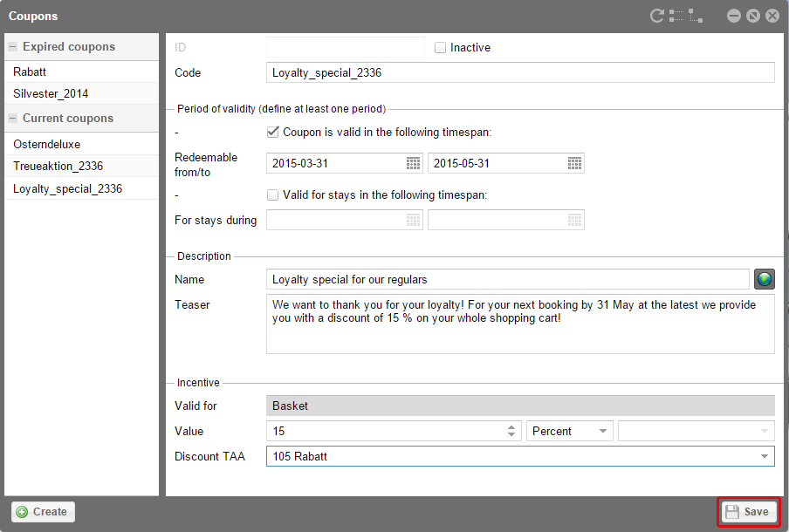Screen dimensions: 789x532
Task: Click the refresh icon in the title bar
Action: (x=657, y=16)
